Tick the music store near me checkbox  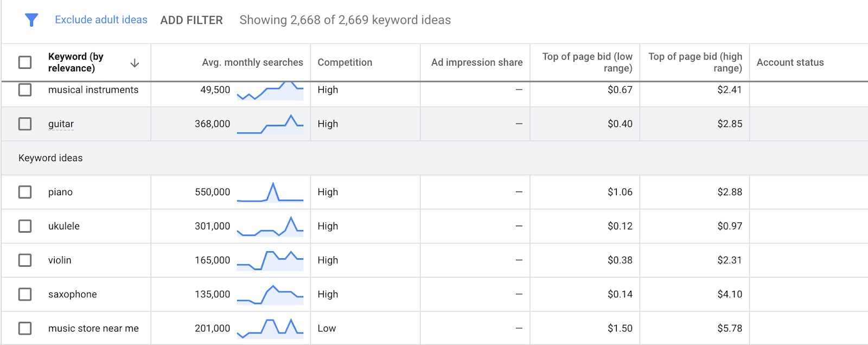(x=25, y=328)
